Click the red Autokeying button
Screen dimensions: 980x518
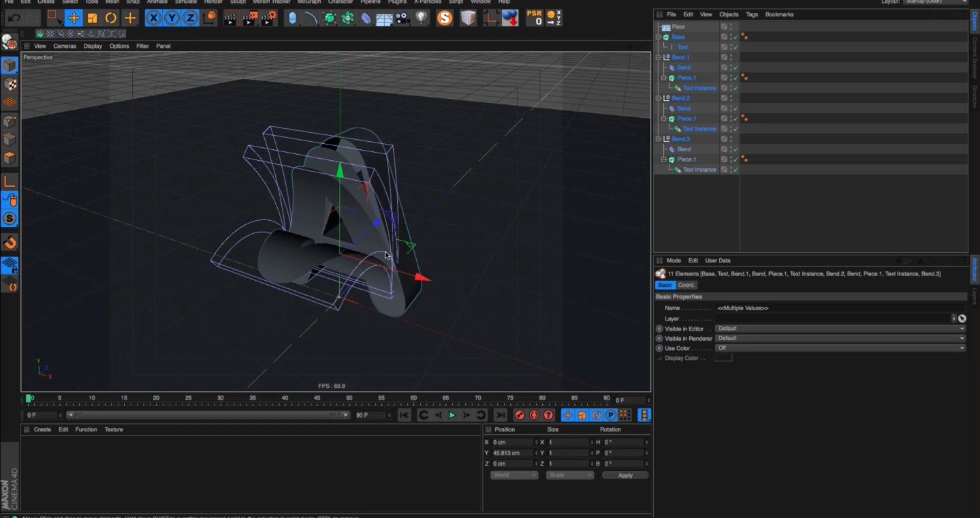click(534, 415)
